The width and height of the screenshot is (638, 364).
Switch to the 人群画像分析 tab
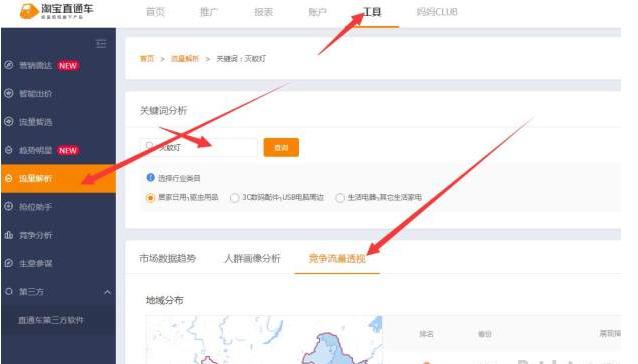point(252,258)
